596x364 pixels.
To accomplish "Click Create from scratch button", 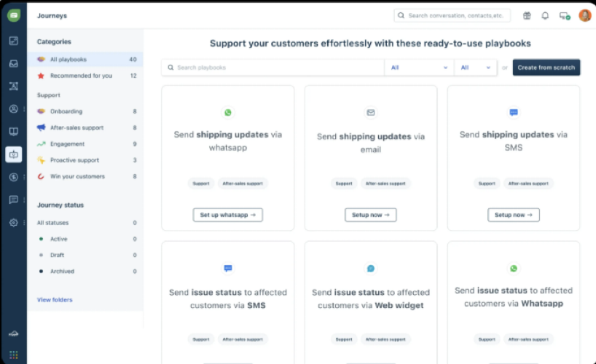I will coord(546,68).
